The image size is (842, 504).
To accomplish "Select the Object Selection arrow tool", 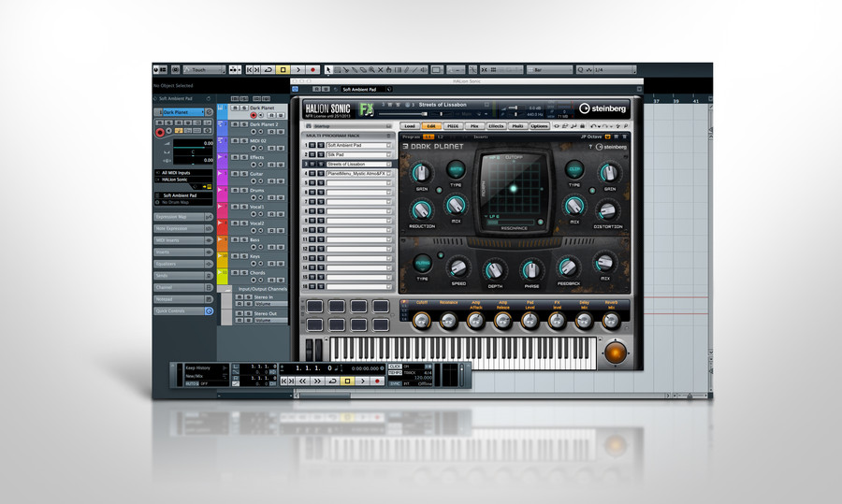I will pos(328,70).
